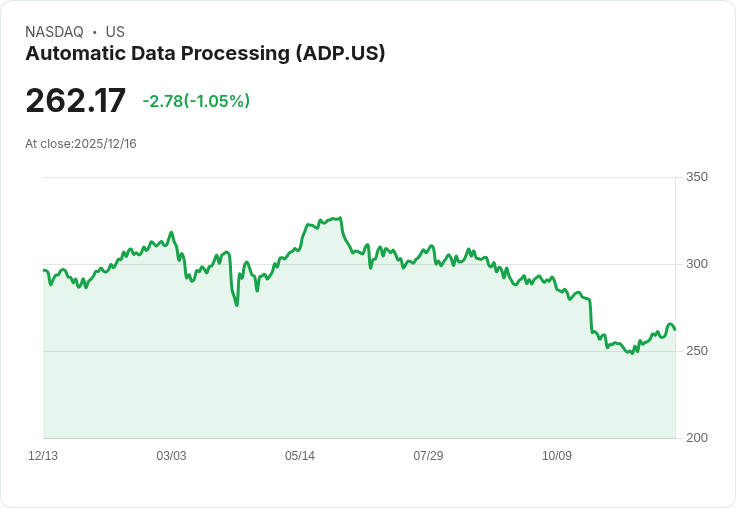This screenshot has height=508, width=736.
Task: Select the 03/03 date on the x-axis
Action: (x=171, y=456)
